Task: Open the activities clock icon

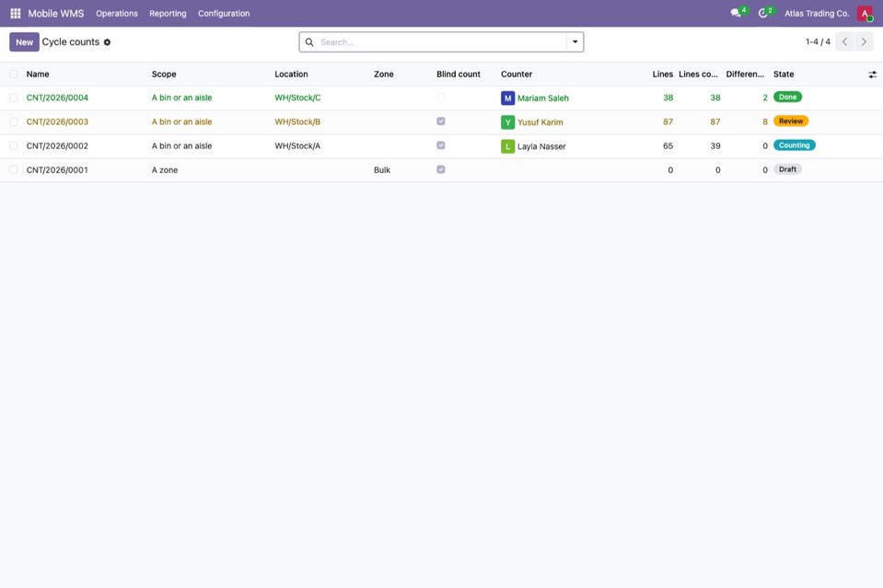Action: pos(763,13)
